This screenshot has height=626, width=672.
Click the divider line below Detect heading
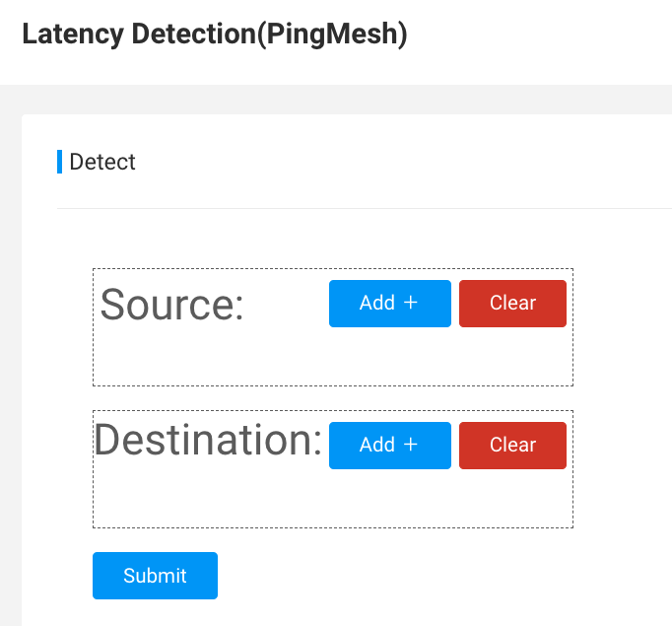[x=365, y=208]
